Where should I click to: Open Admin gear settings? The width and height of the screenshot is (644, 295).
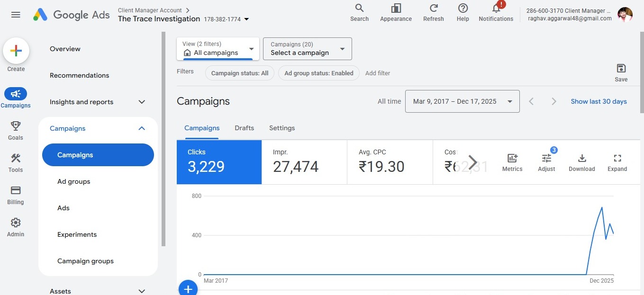tap(16, 223)
